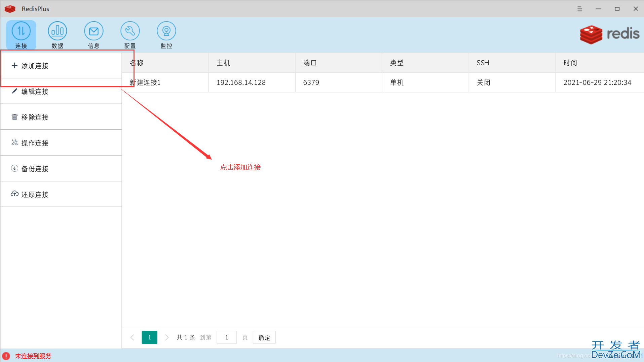Click the trash icon of 移除连接
644x362 pixels.
(14, 117)
